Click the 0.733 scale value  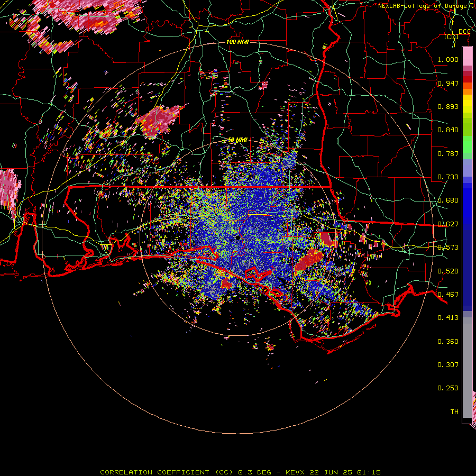pyautogui.click(x=448, y=177)
